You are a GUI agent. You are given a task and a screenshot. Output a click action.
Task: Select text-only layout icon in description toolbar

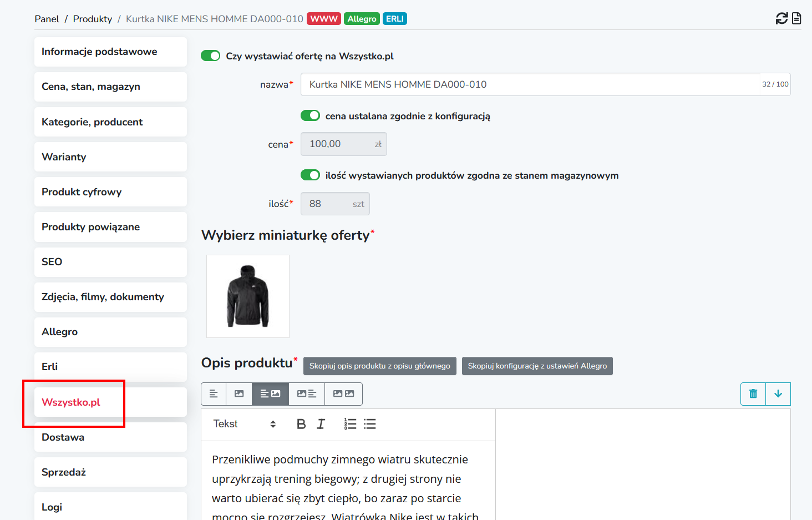(x=214, y=394)
